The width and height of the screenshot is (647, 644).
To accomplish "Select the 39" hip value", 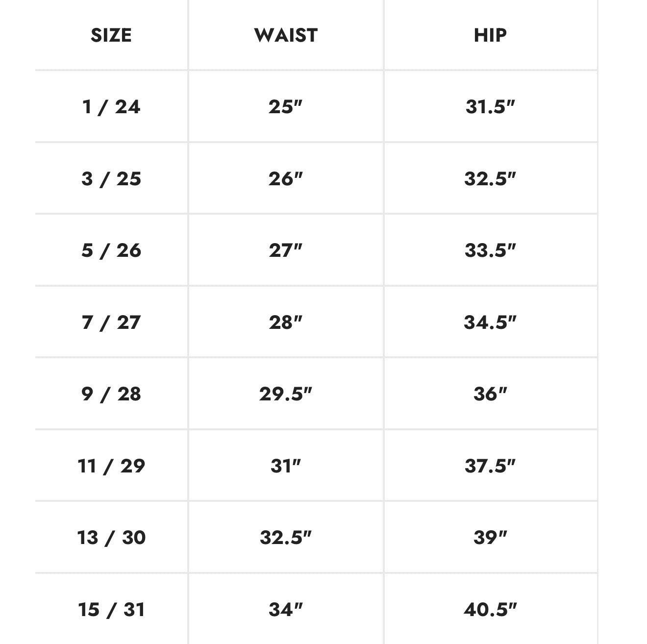I will [x=490, y=537].
